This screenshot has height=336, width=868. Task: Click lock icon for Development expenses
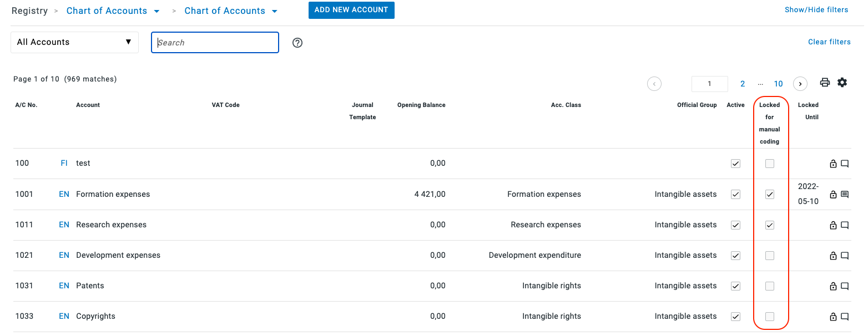click(x=833, y=256)
